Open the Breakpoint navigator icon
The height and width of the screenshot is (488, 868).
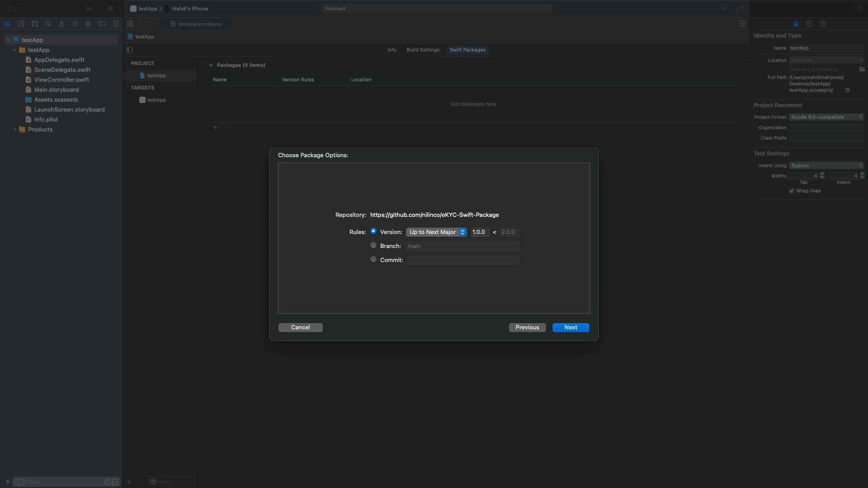tap(102, 24)
